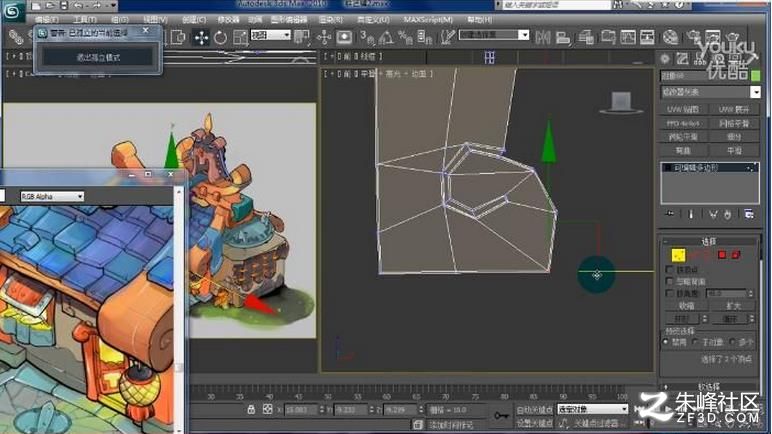Viewport: 772px width, 434px height.
Task: Click the Align tool icon
Action: tap(563, 37)
